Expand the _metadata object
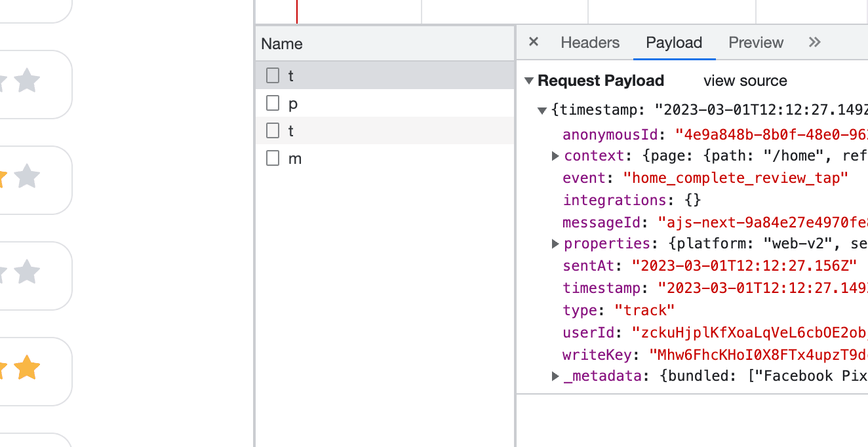The image size is (868, 447). tap(555, 376)
